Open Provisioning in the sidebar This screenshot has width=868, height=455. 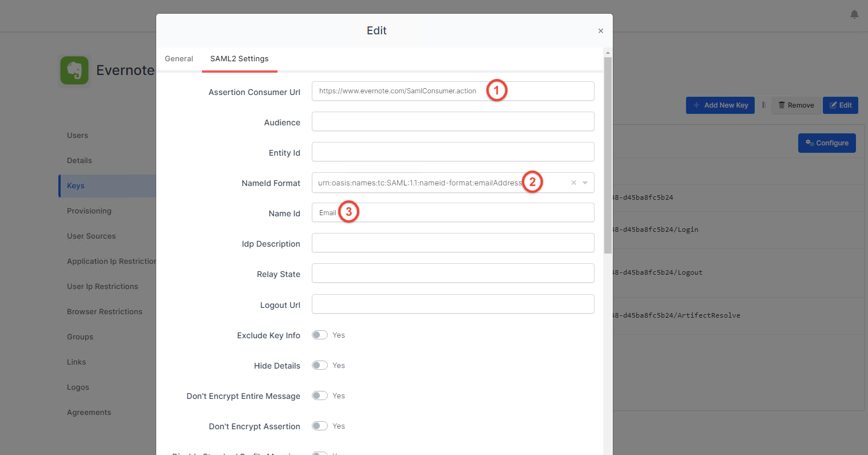(x=89, y=211)
